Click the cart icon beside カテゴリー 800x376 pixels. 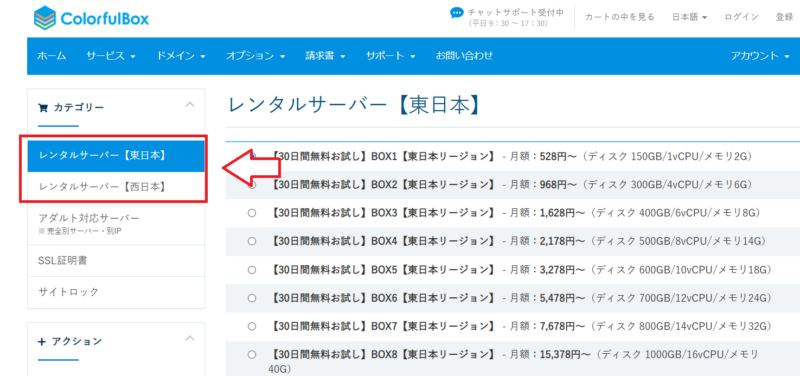click(43, 108)
